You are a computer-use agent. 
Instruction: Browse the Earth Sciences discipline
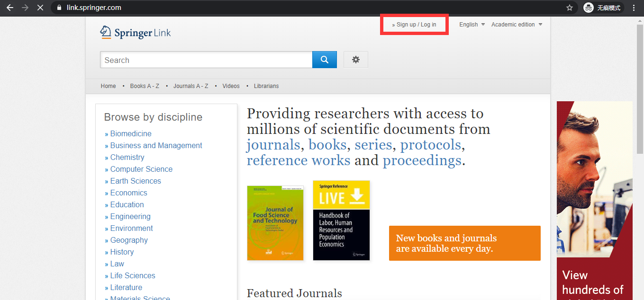pos(136,181)
